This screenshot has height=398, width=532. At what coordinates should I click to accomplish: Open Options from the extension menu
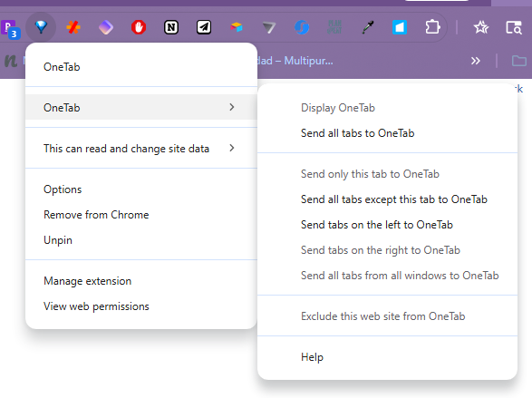pos(141,189)
